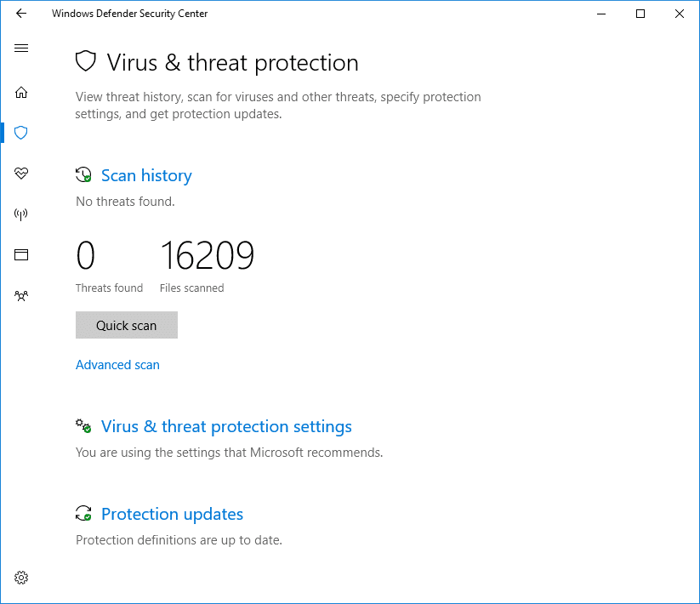Open App & browser control sidebar icon
Viewport: 700px width, 604px height.
pyautogui.click(x=21, y=254)
